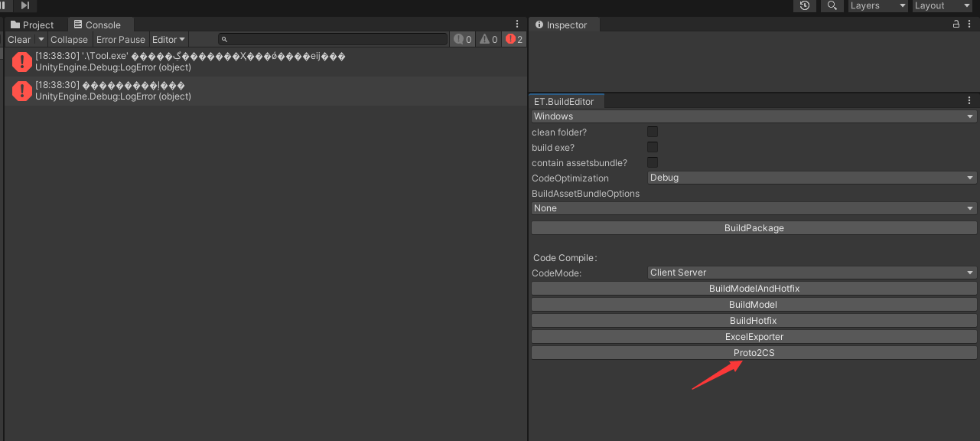Enable the contain assetsbundle checkbox
Image resolution: width=980 pixels, height=441 pixels.
[x=653, y=162]
